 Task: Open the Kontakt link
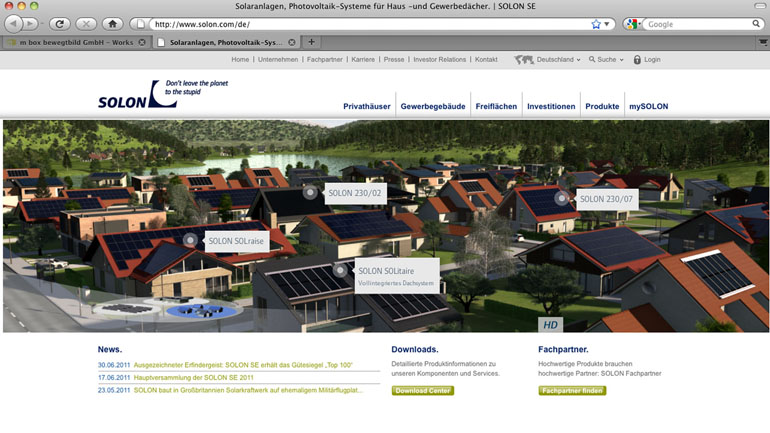(486, 59)
